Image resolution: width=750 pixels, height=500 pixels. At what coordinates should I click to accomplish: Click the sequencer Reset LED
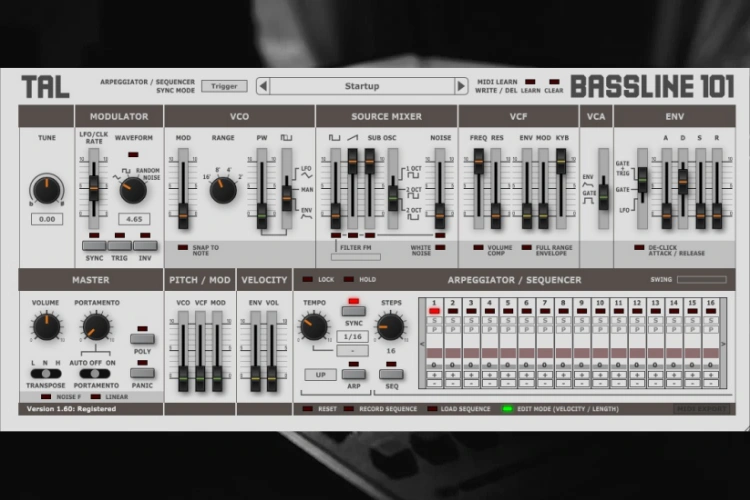pyautogui.click(x=308, y=409)
